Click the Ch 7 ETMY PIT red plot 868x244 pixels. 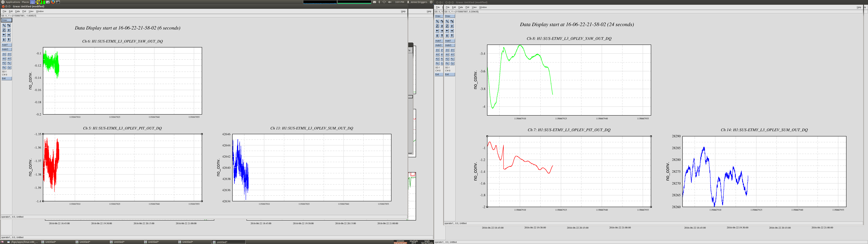[x=569, y=171]
